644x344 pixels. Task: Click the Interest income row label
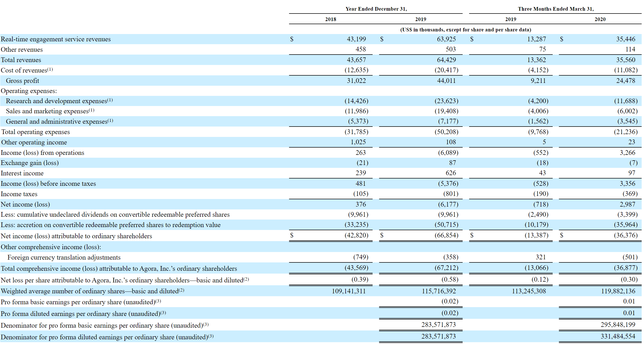click(22, 173)
